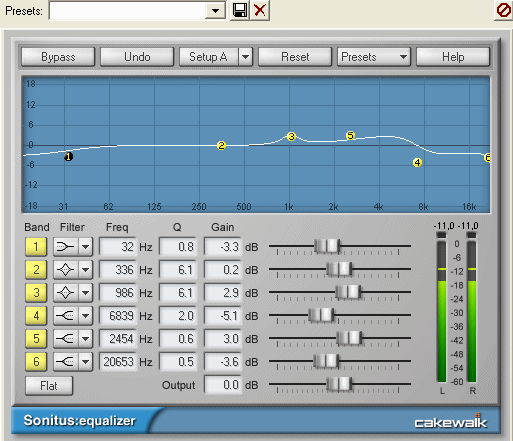Click band 4 Q field showing 2.0

click(x=178, y=316)
